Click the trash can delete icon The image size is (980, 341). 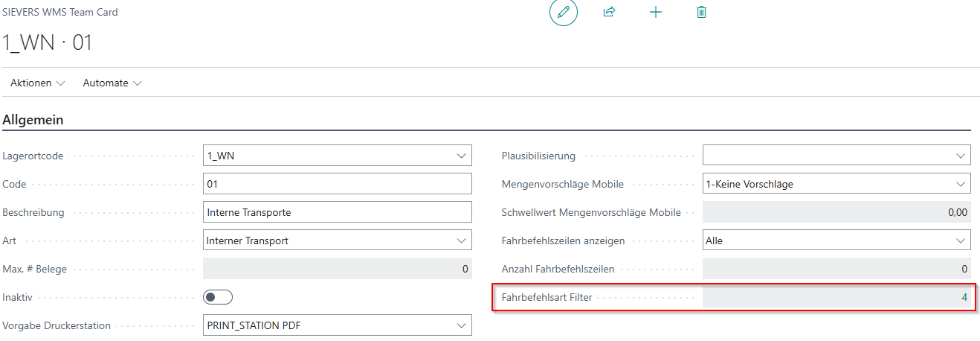pyautogui.click(x=701, y=13)
